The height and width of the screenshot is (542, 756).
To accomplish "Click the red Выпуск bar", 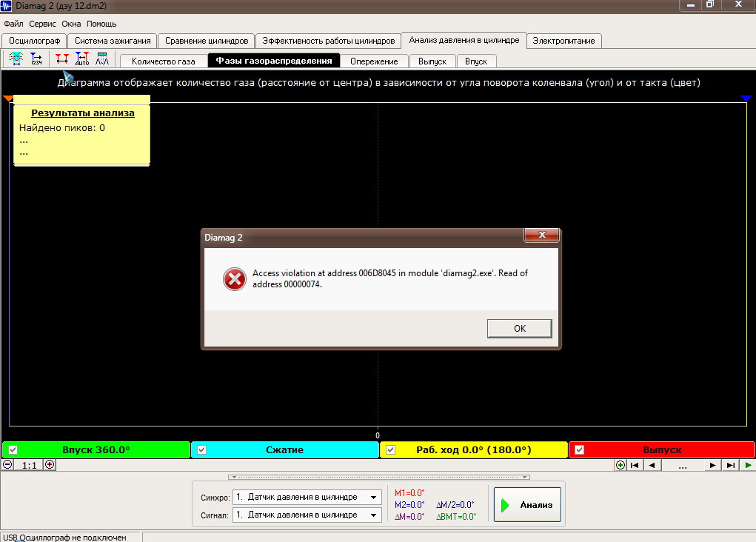I will [662, 450].
